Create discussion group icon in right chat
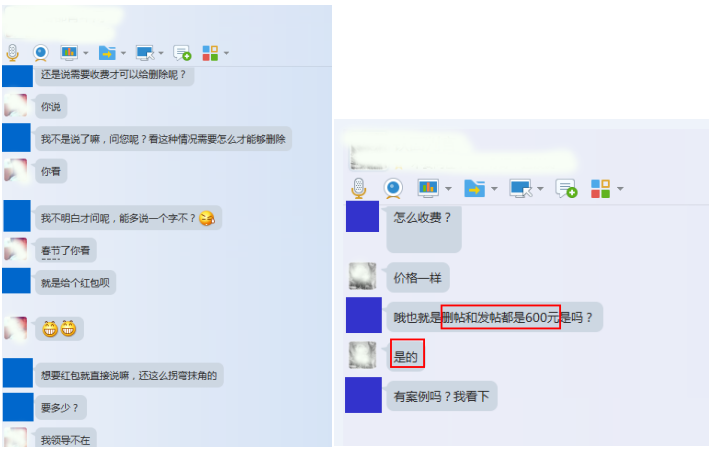 pyautogui.click(x=566, y=188)
